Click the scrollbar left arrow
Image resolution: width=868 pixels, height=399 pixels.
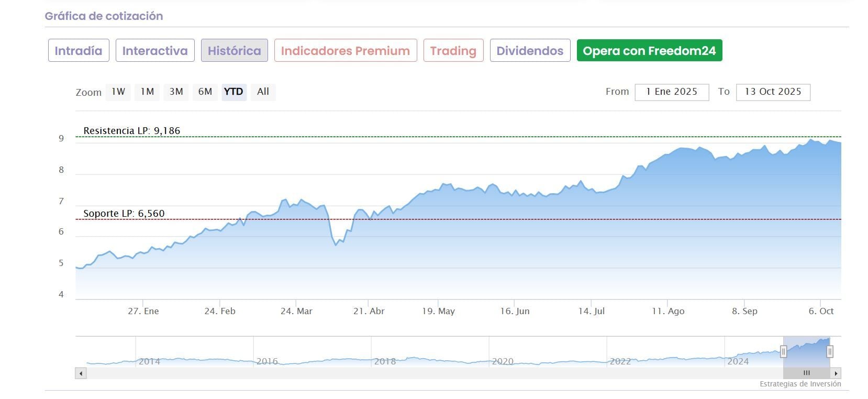click(81, 373)
